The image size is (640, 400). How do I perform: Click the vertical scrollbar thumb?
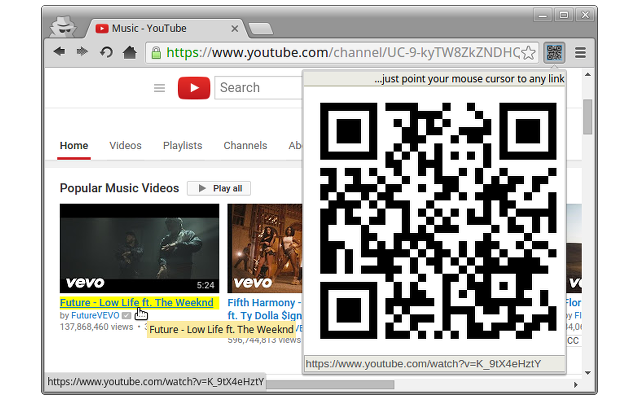588,116
